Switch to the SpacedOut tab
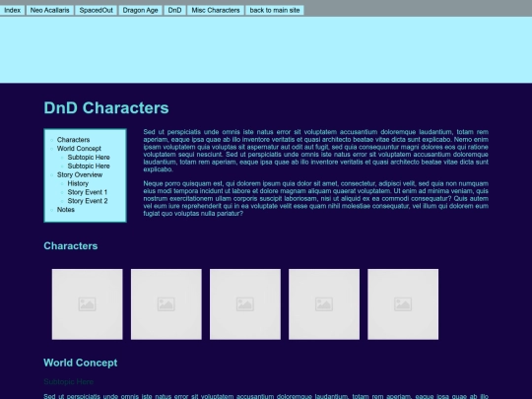Viewport: 532px width, 399px height. tap(96, 10)
